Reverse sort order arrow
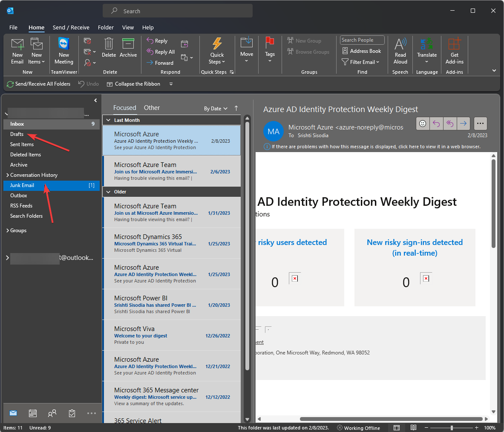 coord(236,108)
